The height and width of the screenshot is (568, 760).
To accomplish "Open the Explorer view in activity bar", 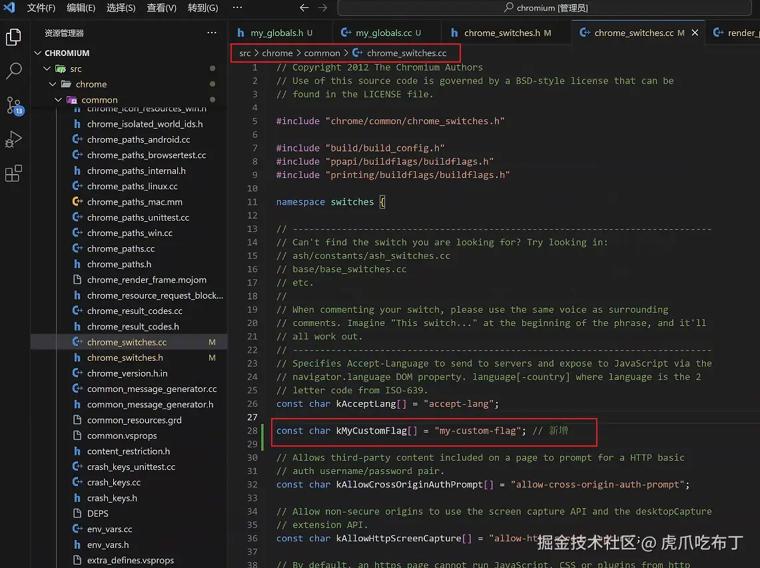I will 14,37.
